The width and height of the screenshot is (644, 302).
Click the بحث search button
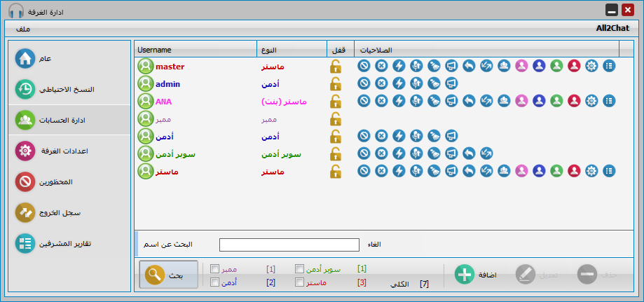163,275
